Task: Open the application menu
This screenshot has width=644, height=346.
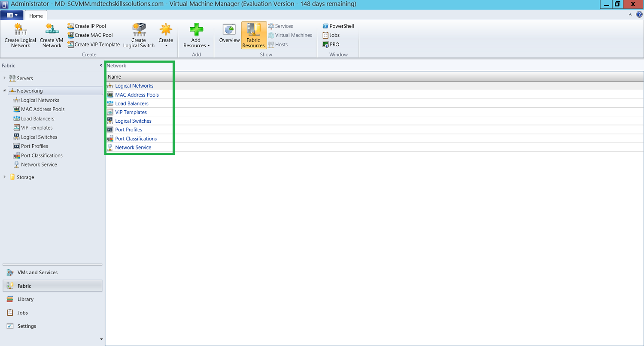Action: 12,14
